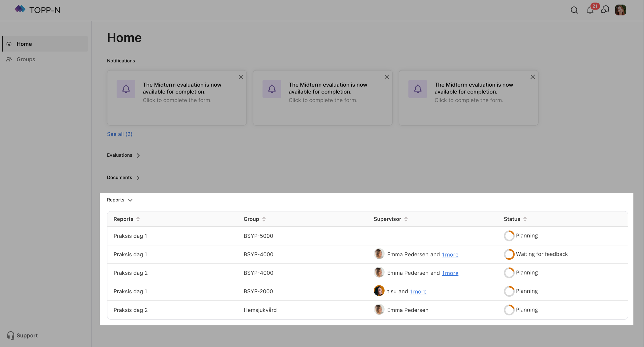644x347 pixels.
Task: Open the chat support headset icon in header
Action: click(605, 10)
